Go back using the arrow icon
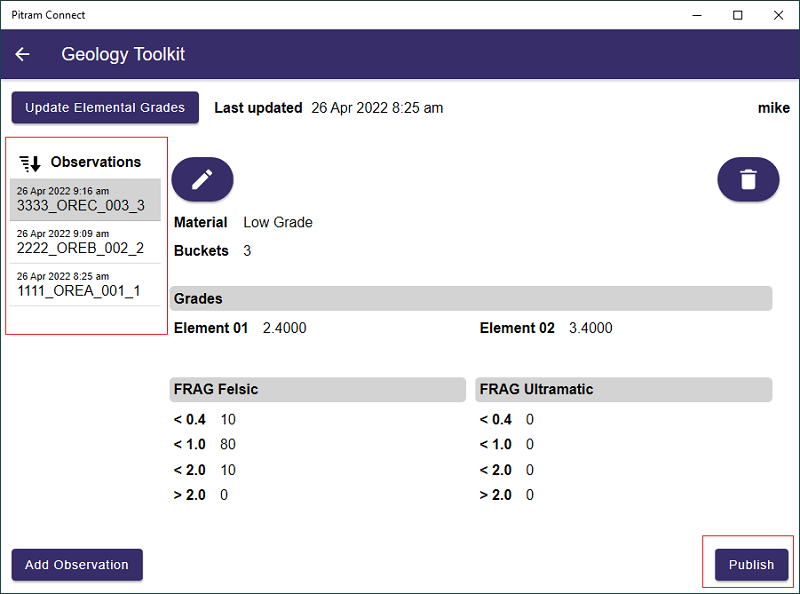This screenshot has width=800, height=594. click(x=22, y=54)
